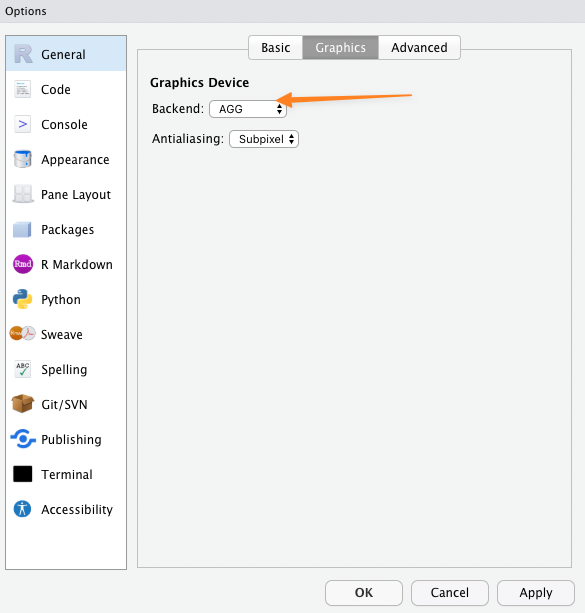Select the General R logo icon

click(23, 54)
